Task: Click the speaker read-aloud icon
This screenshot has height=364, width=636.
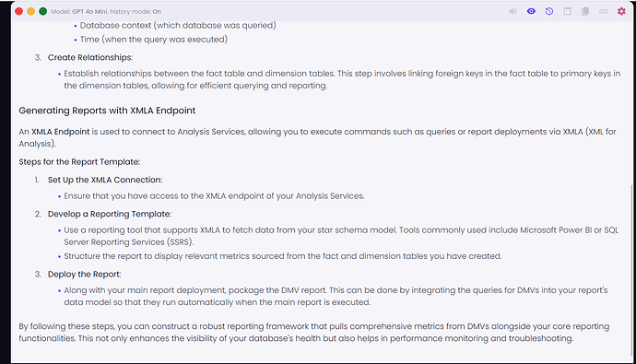Action: coord(513,11)
